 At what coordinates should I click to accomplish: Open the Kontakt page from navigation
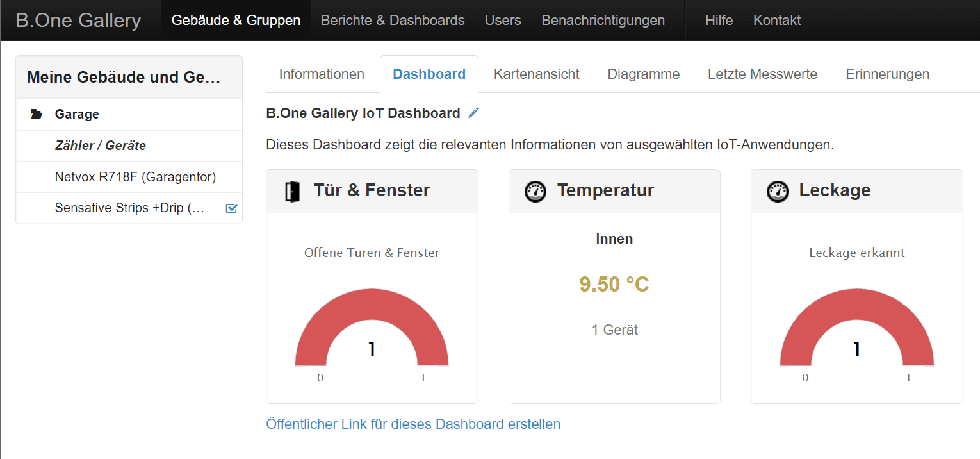click(777, 21)
